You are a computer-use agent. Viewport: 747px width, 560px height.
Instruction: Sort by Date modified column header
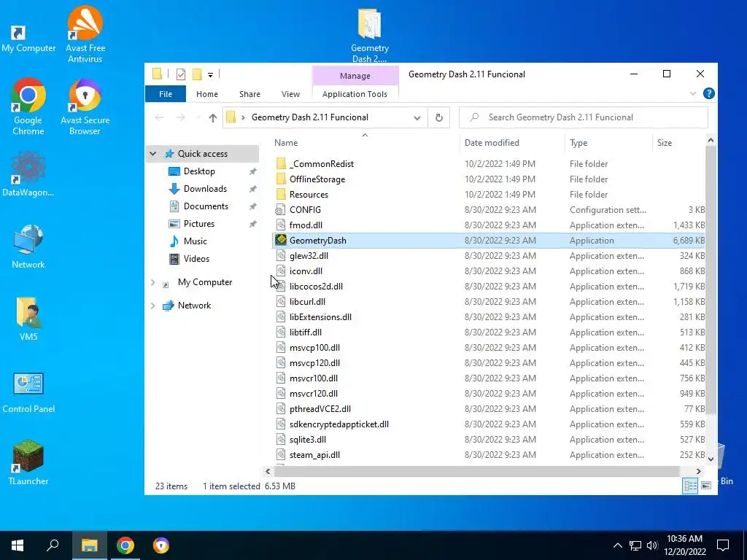[492, 142]
